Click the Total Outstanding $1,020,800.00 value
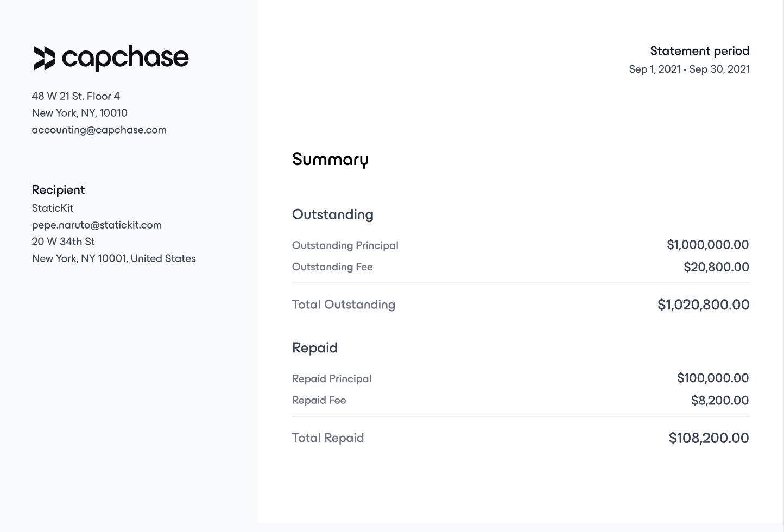Viewport: 784px width, 532px height. point(703,305)
